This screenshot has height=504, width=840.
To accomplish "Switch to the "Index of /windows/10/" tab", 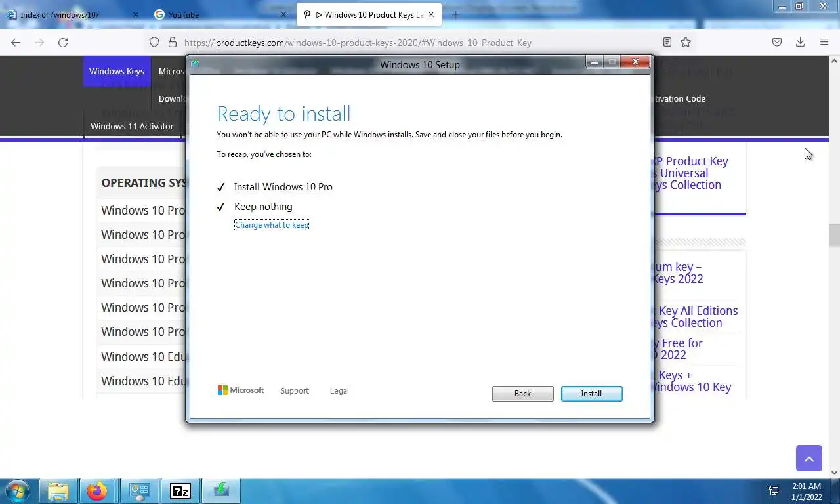I will pos(73,14).
